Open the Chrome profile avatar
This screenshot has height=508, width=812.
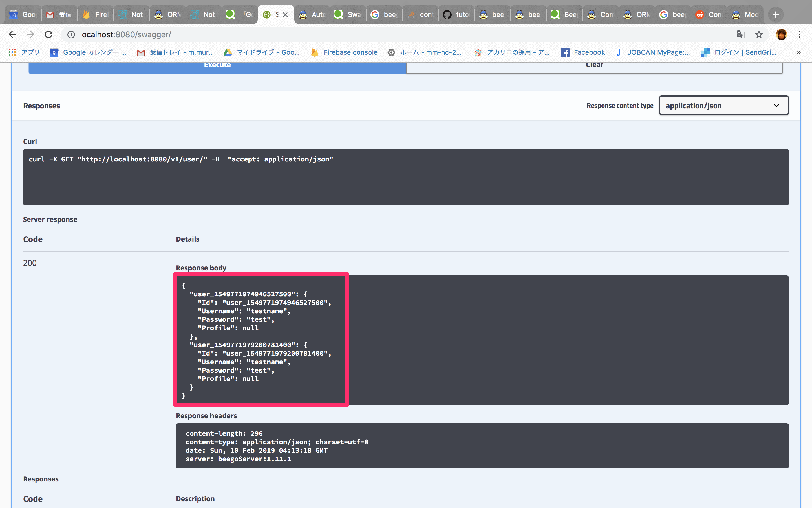click(x=781, y=34)
